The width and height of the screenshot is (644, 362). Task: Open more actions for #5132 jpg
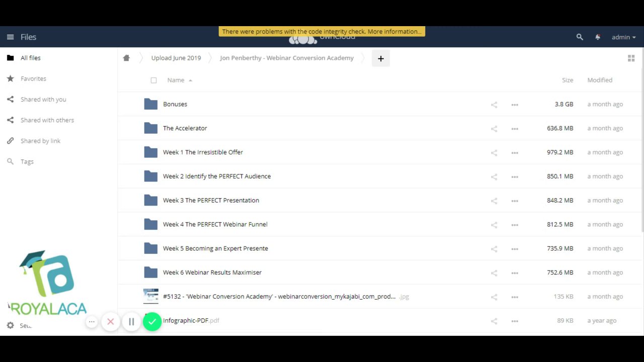tap(515, 297)
